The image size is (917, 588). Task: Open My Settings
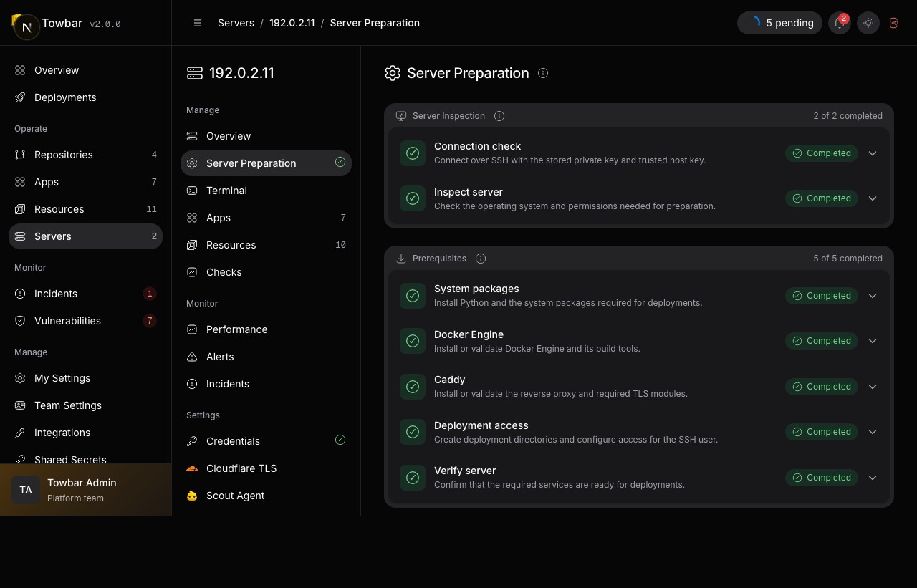(85, 378)
